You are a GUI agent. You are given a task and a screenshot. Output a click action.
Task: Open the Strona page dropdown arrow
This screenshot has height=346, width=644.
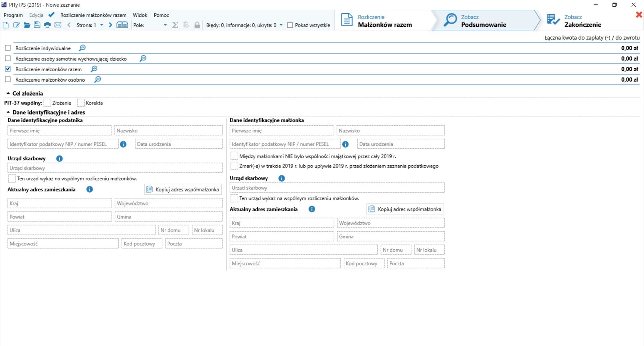tap(101, 25)
